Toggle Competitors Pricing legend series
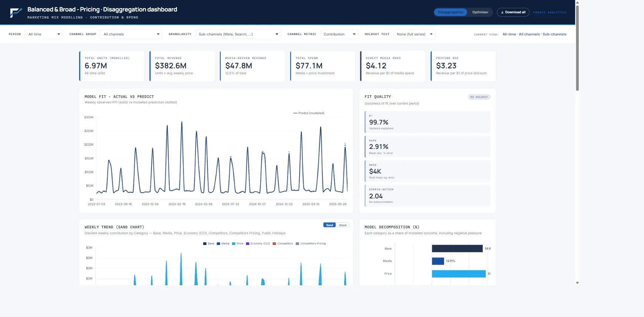This screenshot has height=317, width=644. (x=311, y=243)
